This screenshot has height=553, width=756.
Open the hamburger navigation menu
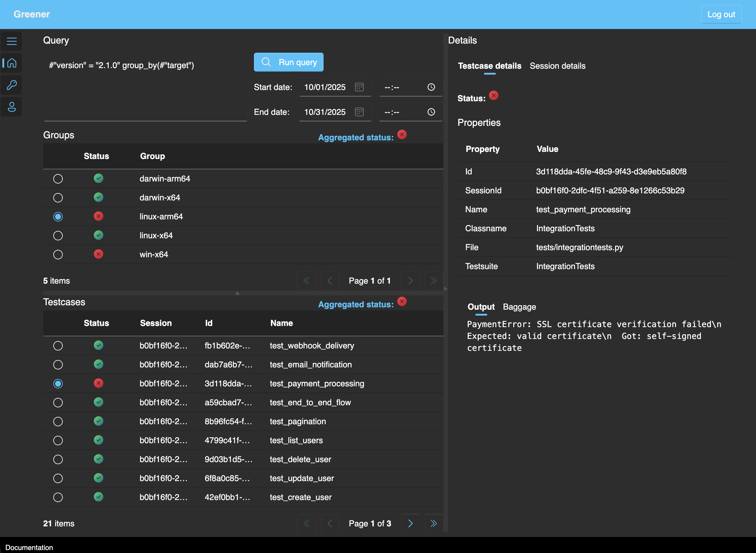[x=11, y=41]
